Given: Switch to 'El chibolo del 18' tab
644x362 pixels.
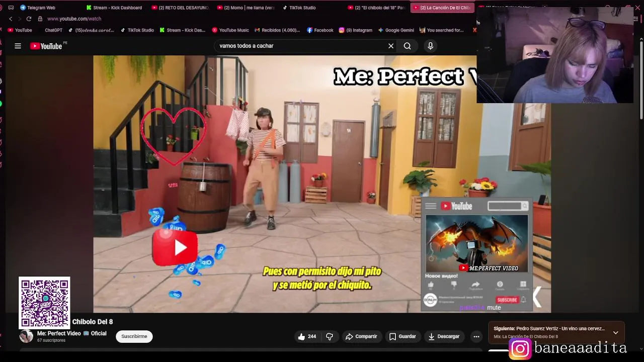Looking at the screenshot, I should coord(376,8).
